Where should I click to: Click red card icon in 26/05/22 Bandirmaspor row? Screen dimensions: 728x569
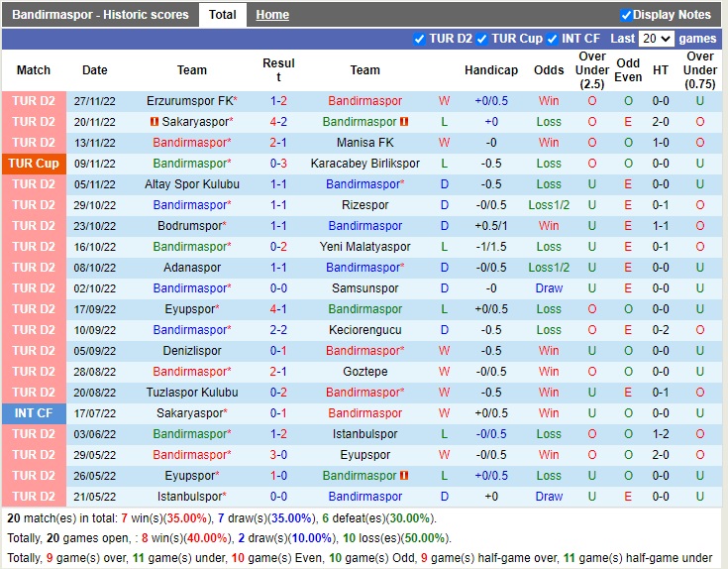(404, 476)
